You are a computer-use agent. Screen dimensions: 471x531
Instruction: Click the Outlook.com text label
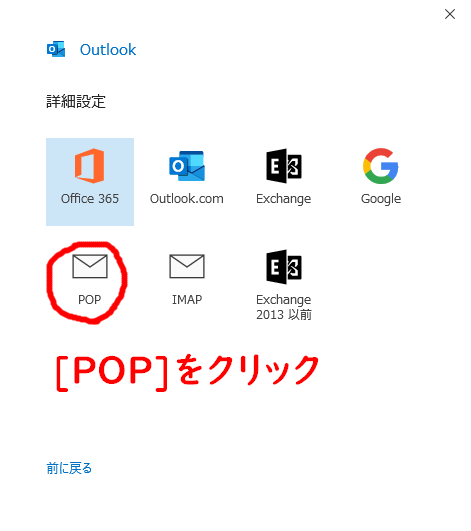click(187, 198)
